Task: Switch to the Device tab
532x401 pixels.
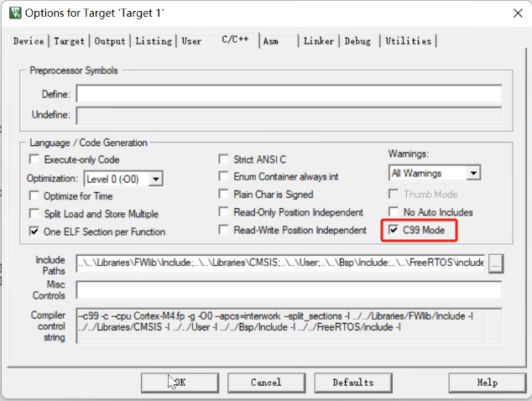Action: pyautogui.click(x=29, y=41)
